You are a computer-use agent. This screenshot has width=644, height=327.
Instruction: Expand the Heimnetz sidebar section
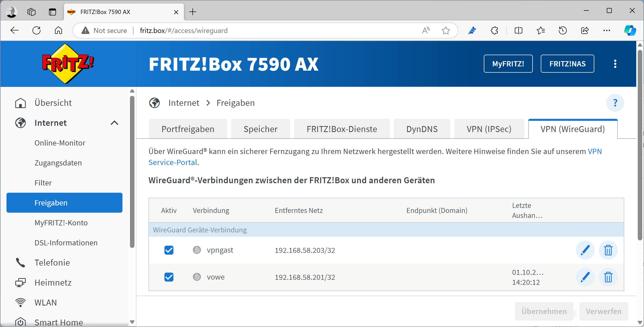(x=53, y=283)
